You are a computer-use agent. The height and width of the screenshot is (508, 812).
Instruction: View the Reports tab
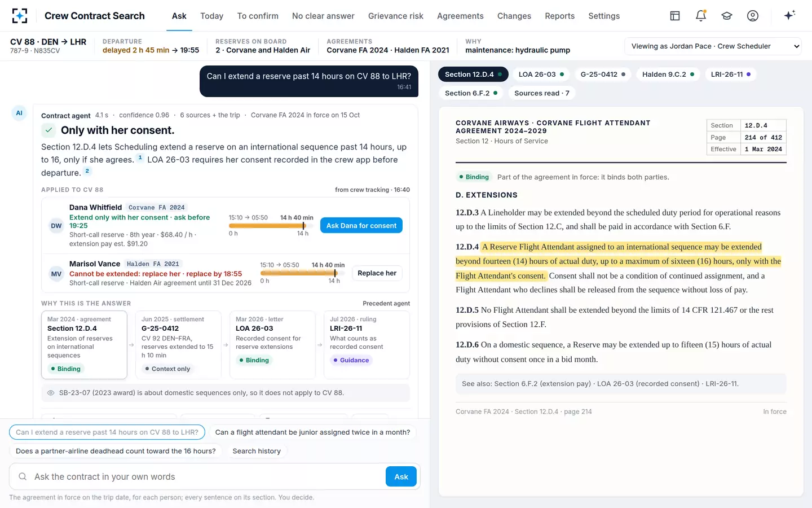pyautogui.click(x=560, y=16)
